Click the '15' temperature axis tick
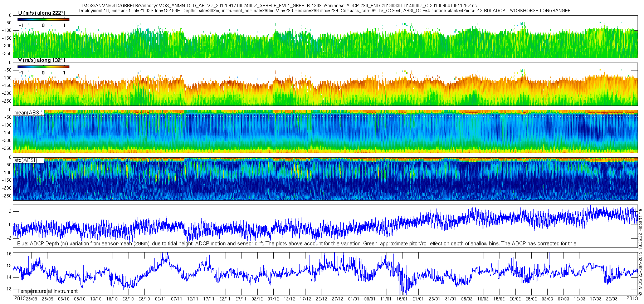644x304 pixels. [x=9, y=266]
